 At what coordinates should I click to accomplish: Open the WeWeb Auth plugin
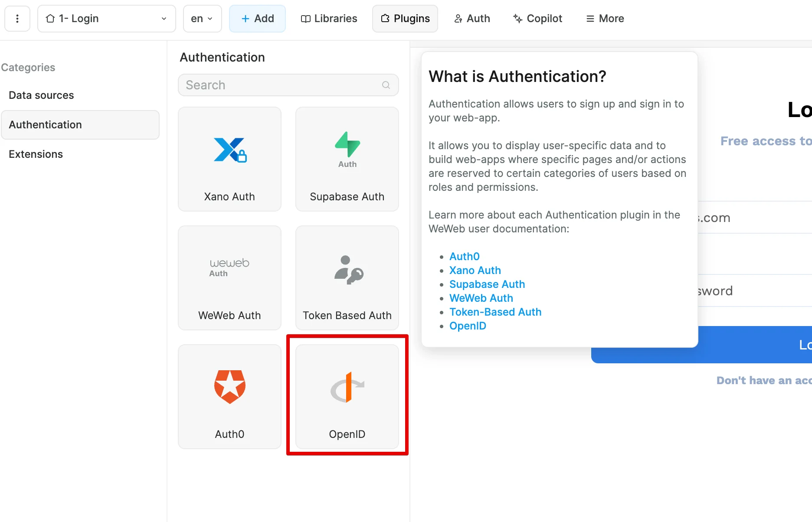229,278
